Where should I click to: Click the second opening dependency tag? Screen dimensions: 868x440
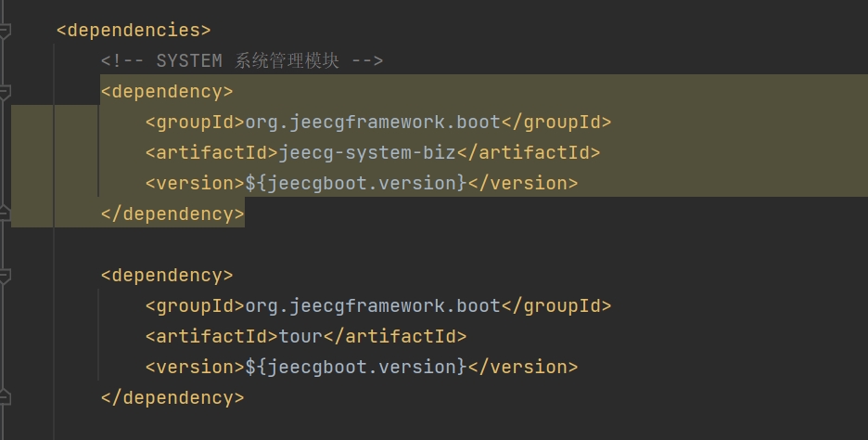tap(167, 276)
